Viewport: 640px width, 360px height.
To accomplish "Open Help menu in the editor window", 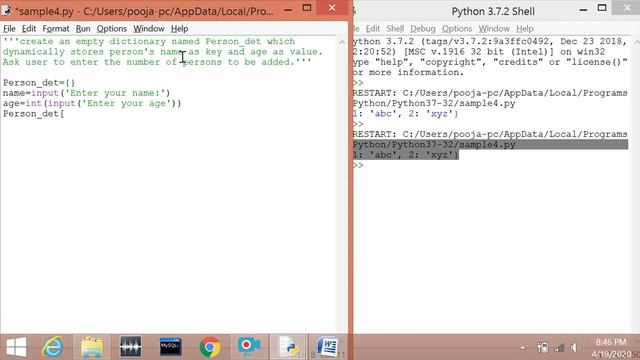I will 179,29.
